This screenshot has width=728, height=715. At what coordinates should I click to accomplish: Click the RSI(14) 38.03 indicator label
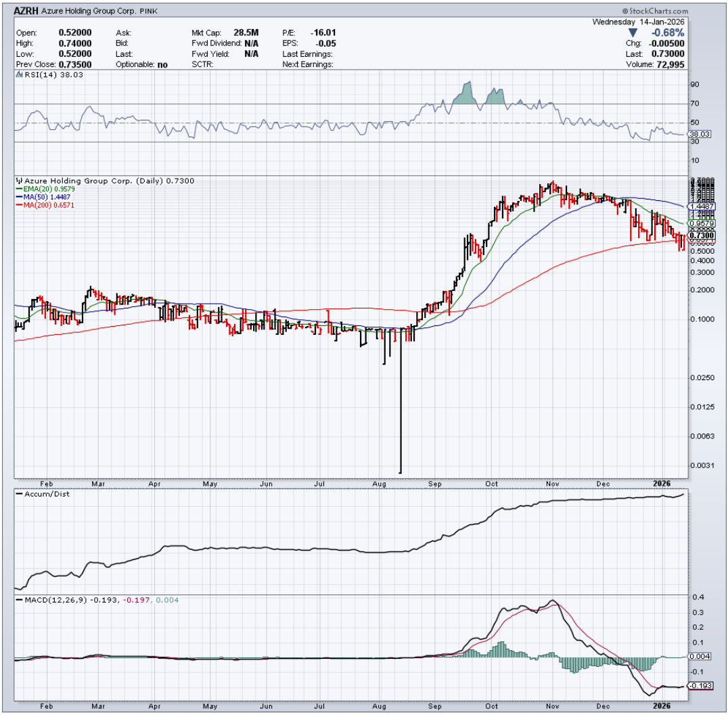coord(54,75)
